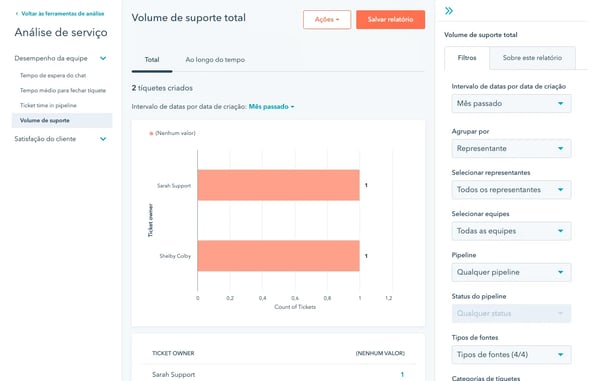Screen dimensions: 600x381
Task: Open 'Tempo médio para fechar tíquete' report
Action: tap(63, 91)
